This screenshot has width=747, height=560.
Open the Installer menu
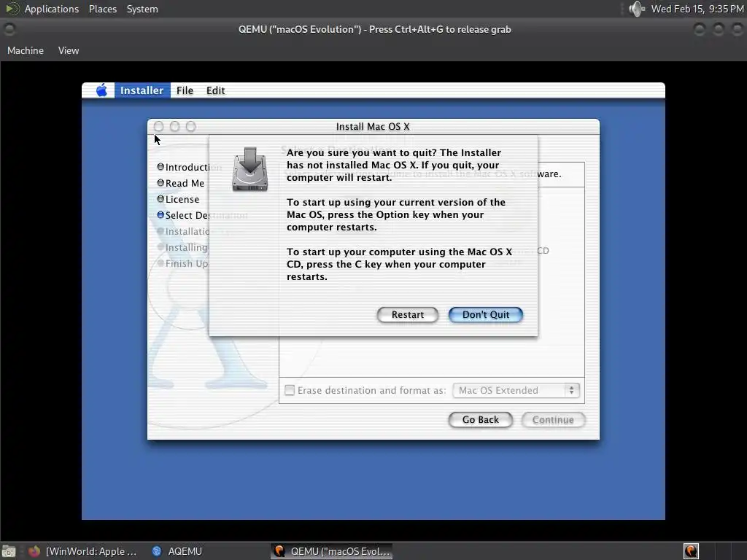[x=142, y=90]
